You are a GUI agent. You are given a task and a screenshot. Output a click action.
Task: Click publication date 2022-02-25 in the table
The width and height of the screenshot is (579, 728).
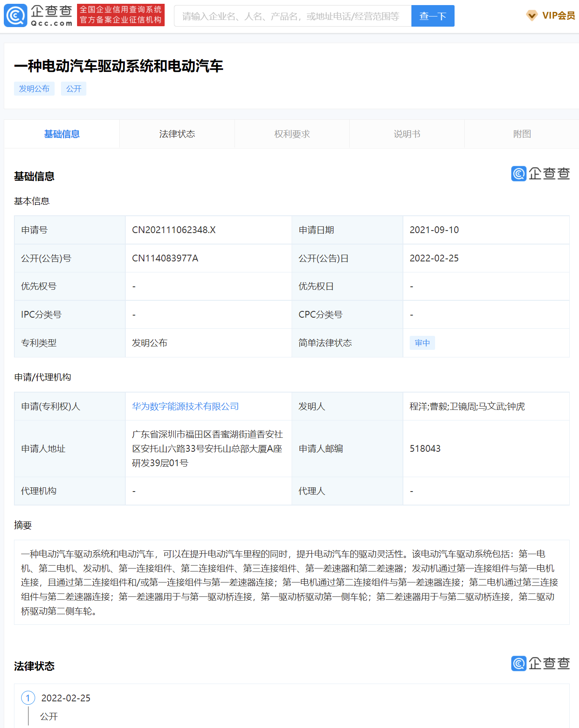[434, 258]
